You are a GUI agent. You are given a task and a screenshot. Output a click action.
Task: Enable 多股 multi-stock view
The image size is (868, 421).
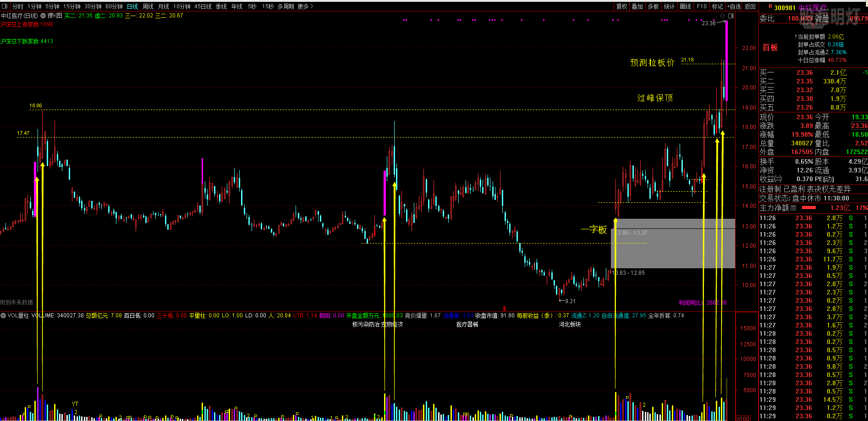(x=653, y=6)
